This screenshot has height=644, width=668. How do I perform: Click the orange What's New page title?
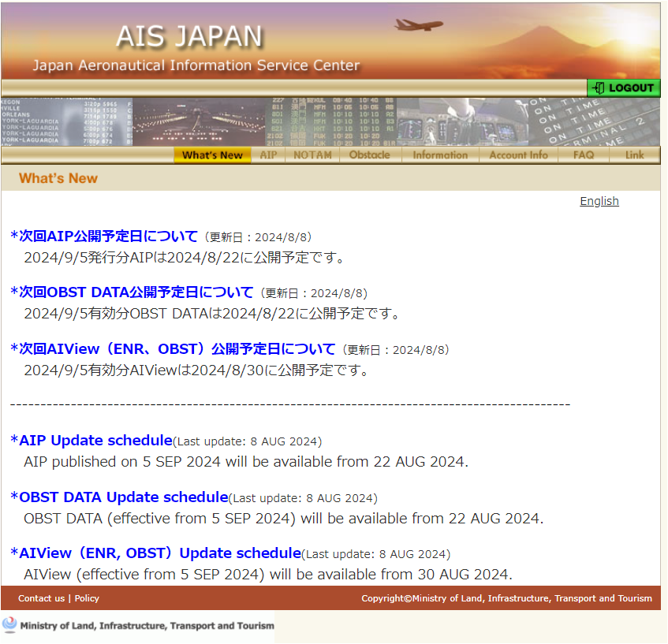tap(58, 178)
